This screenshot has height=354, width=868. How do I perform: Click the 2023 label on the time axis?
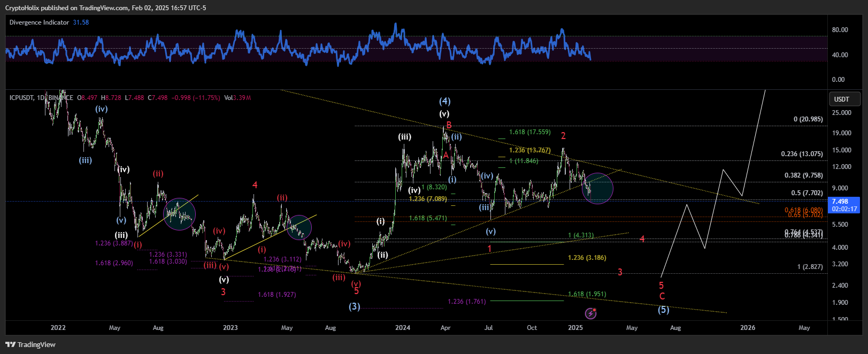point(230,328)
